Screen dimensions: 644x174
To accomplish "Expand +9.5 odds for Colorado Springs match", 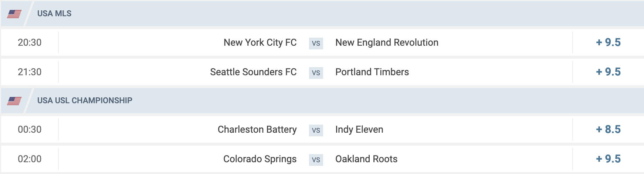I will (608, 159).
